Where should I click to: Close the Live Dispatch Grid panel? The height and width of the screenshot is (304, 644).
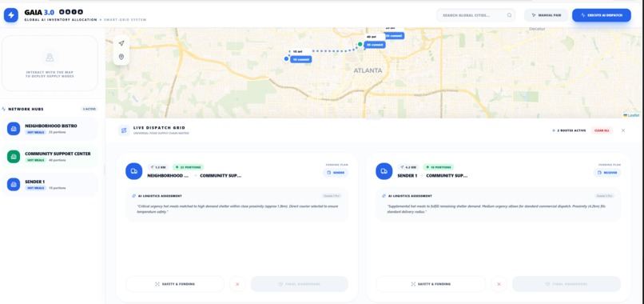(623, 130)
